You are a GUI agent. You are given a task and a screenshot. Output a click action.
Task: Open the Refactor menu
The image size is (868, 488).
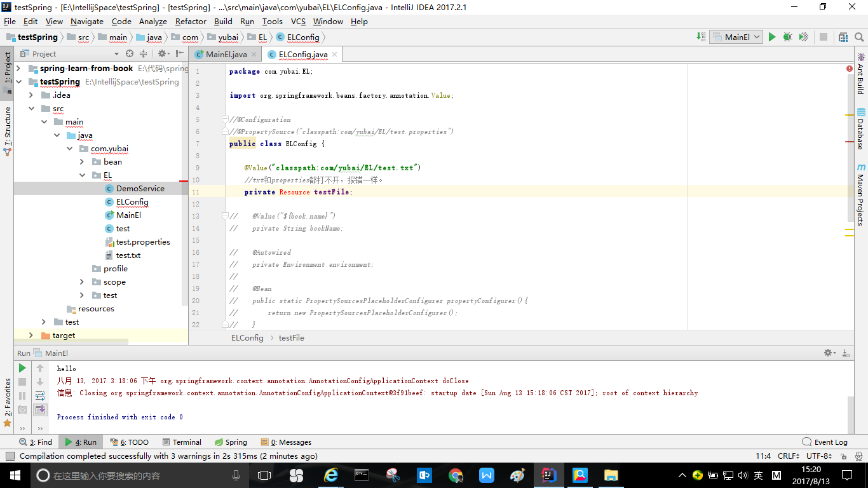click(191, 21)
